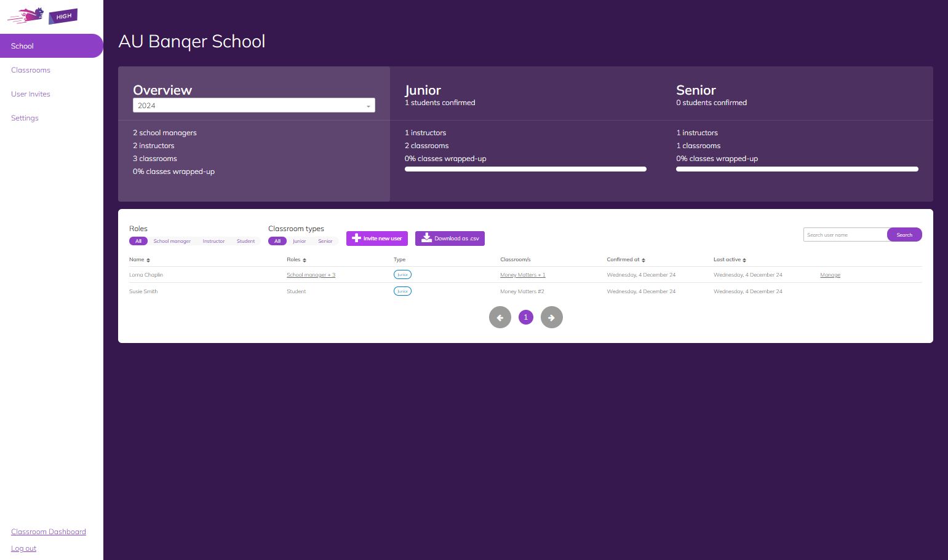The image size is (948, 560).
Task: Click Log out link
Action: click(23, 548)
